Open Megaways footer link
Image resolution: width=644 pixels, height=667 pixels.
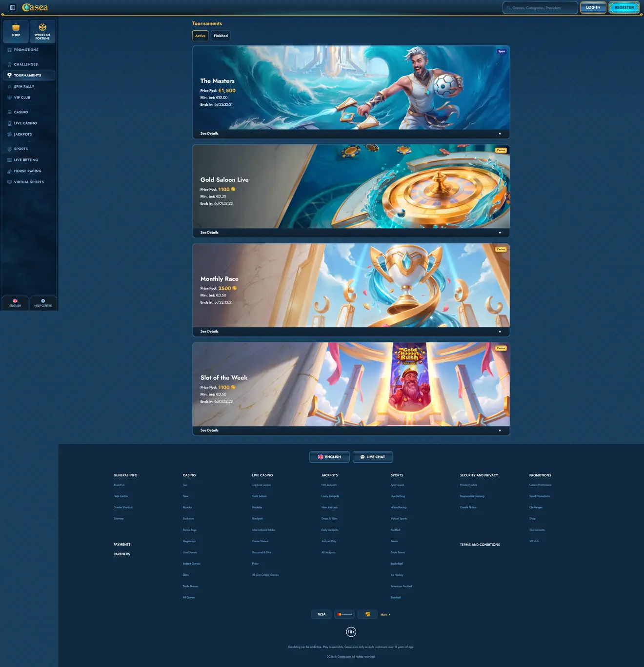pos(189,541)
